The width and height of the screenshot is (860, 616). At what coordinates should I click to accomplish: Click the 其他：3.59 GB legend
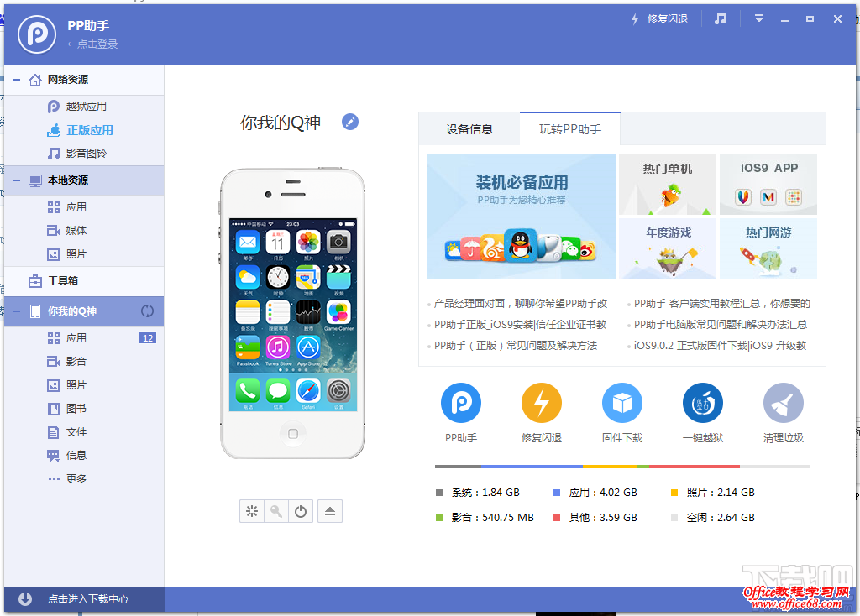[x=595, y=518]
